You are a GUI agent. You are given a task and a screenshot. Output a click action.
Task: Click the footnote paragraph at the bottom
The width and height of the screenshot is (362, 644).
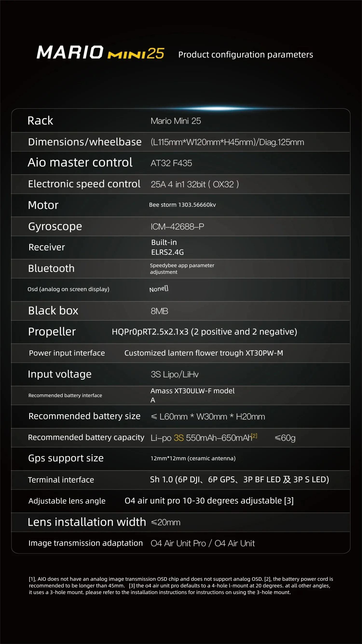tap(181, 586)
